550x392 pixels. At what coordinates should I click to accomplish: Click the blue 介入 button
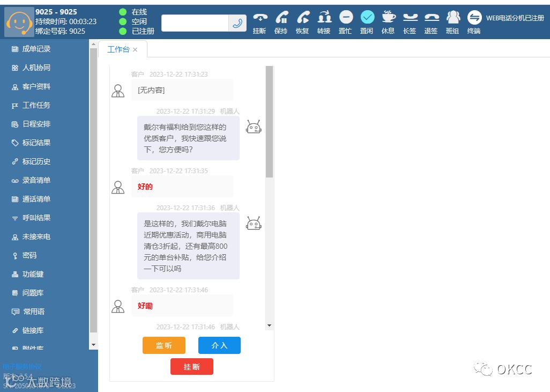pos(220,345)
